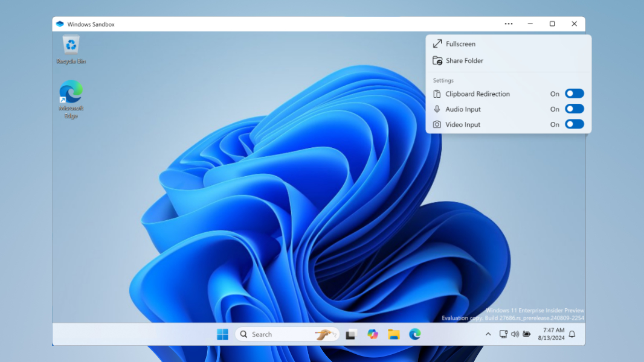Select Fullscreen from the sandbox menu

(x=460, y=44)
